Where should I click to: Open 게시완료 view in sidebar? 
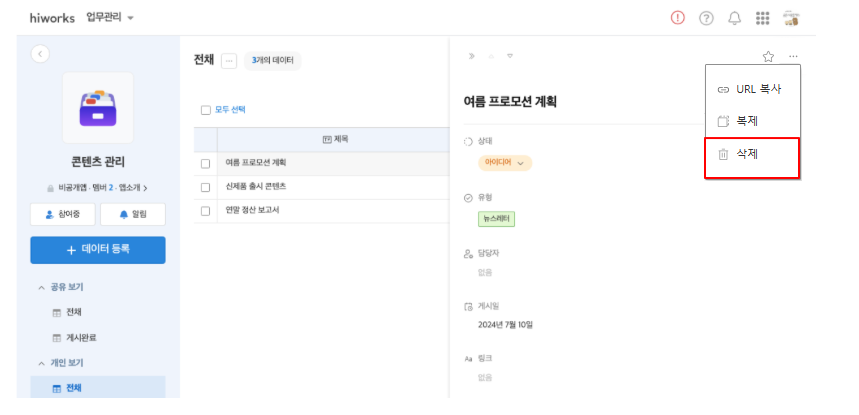click(x=81, y=337)
